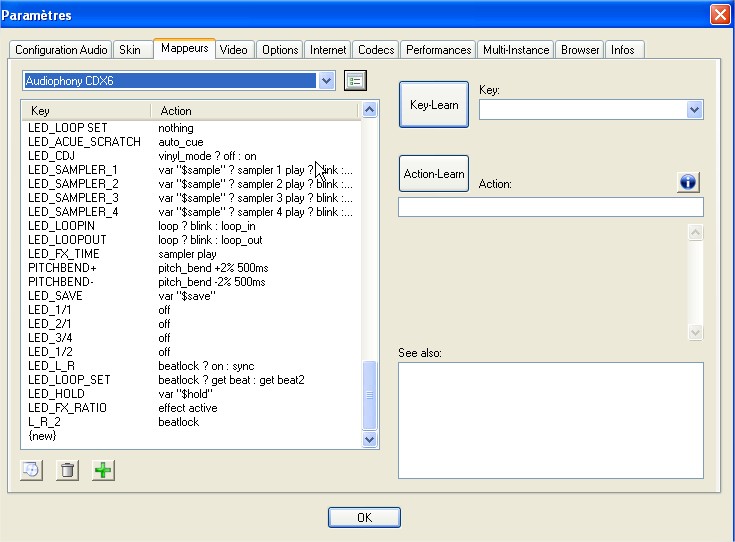Click the trash delete mapping icon
The image size is (735, 542).
coord(67,469)
